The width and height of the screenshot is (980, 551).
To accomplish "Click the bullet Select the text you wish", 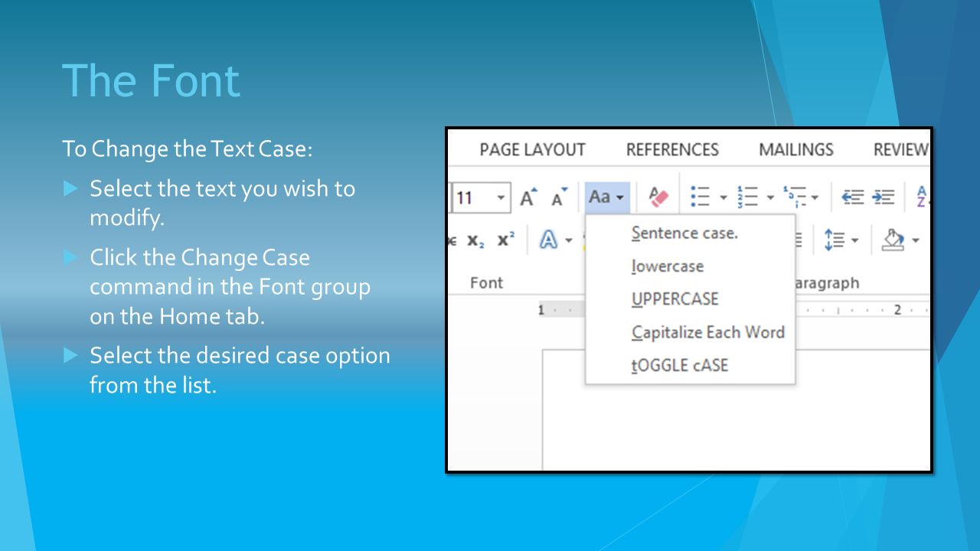I will point(222,203).
